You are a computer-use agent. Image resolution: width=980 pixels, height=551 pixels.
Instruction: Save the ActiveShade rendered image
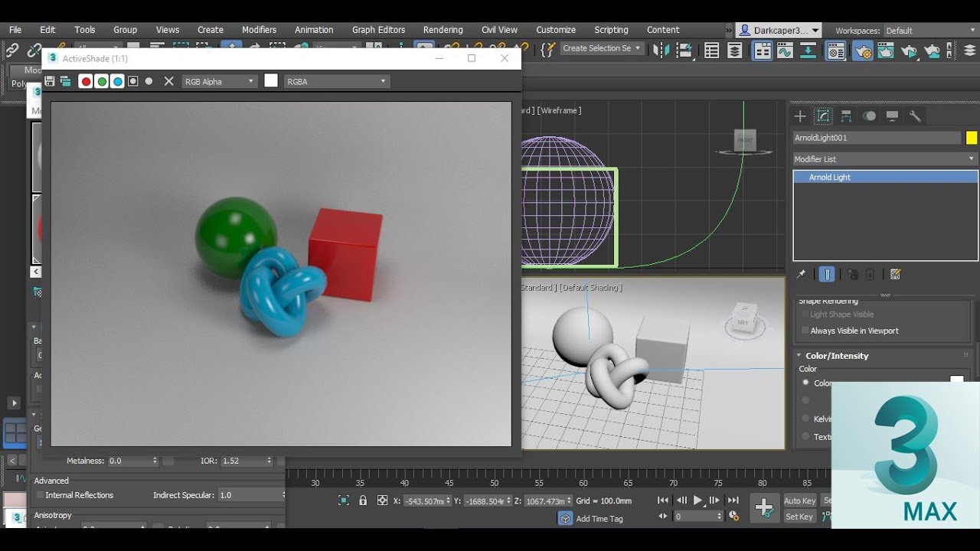[x=50, y=81]
